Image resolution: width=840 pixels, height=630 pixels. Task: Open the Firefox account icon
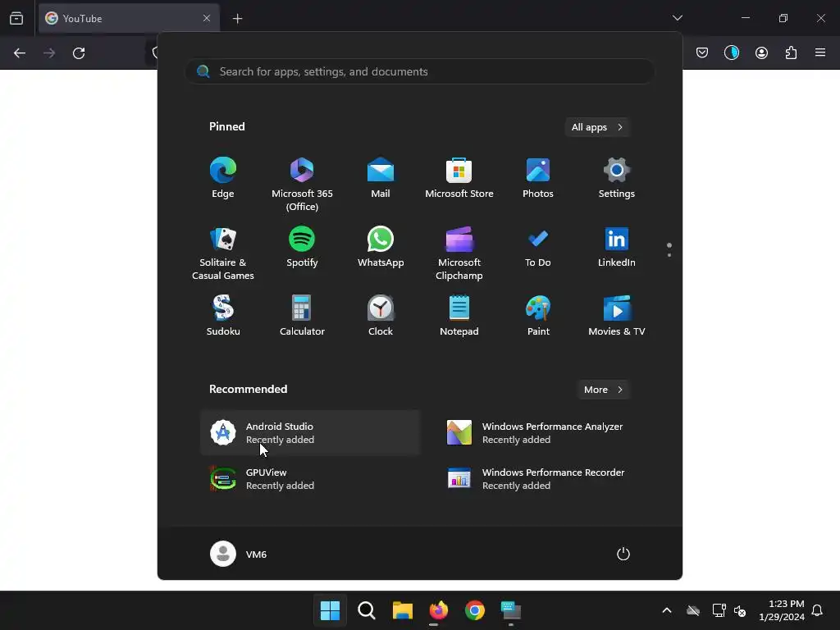pos(761,52)
